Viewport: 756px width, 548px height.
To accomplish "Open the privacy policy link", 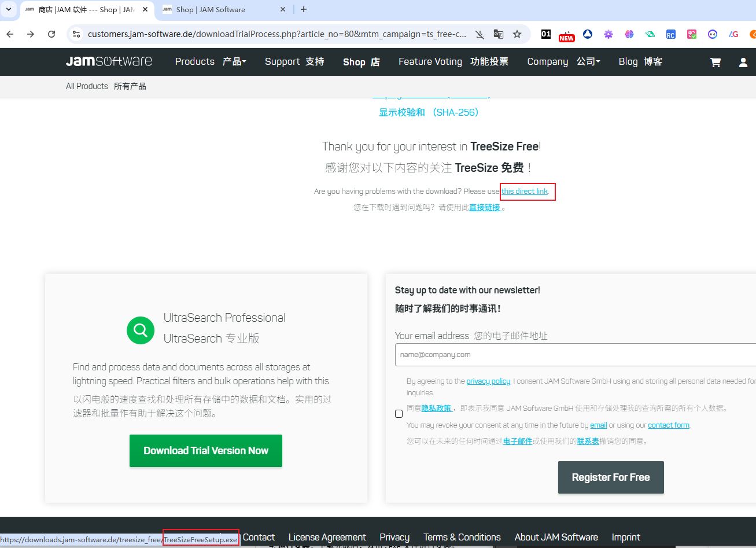I will click(x=488, y=381).
